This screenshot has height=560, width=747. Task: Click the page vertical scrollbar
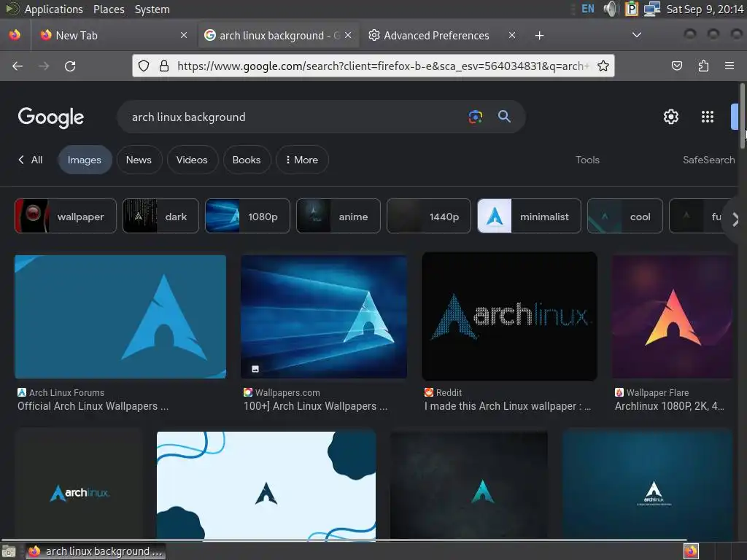point(742,116)
